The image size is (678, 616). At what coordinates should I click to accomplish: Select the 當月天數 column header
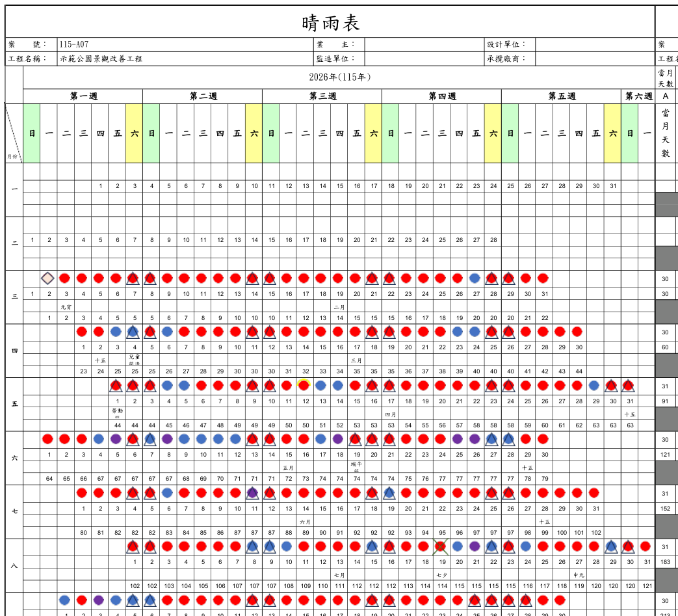click(666, 133)
